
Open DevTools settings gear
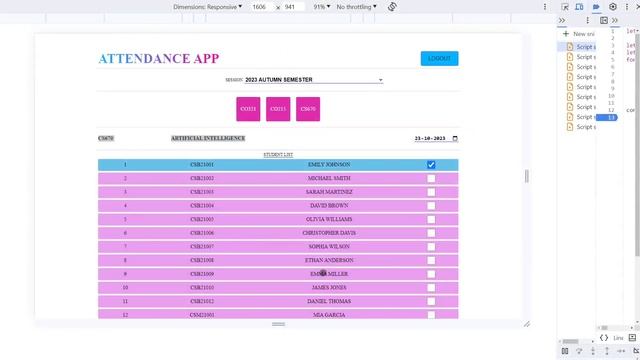pos(613,7)
